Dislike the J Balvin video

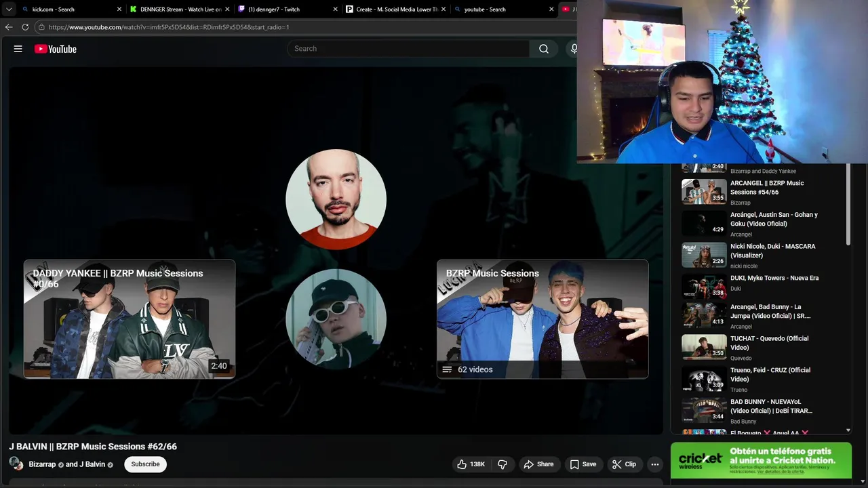502,464
